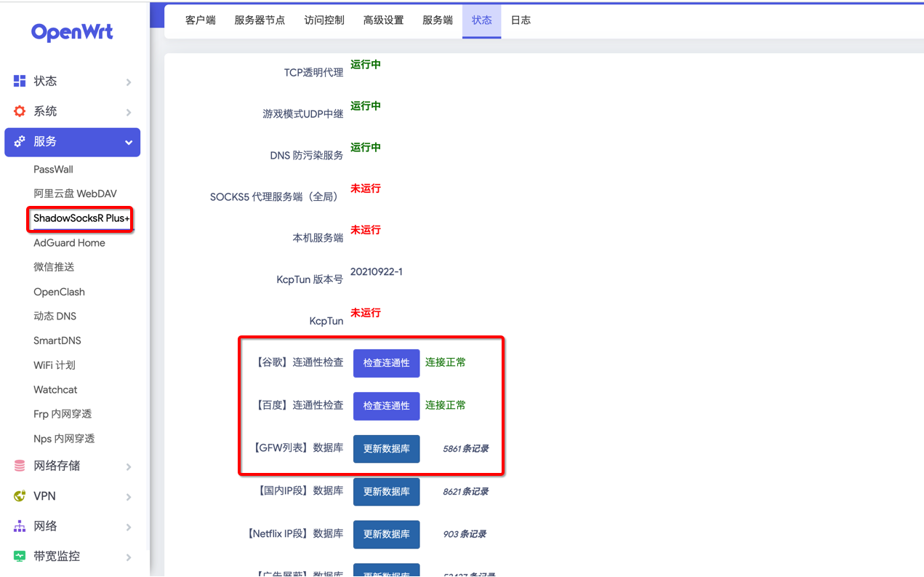This screenshot has height=577, width=924.
Task: Open the OpenClash service page
Action: click(x=59, y=292)
